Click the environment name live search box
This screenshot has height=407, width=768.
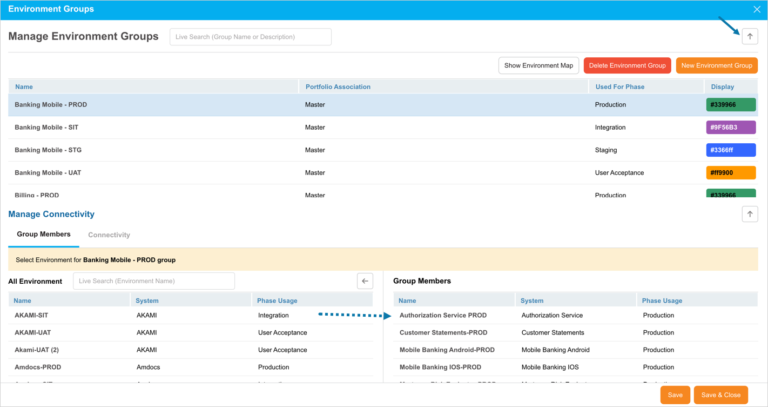coord(153,282)
